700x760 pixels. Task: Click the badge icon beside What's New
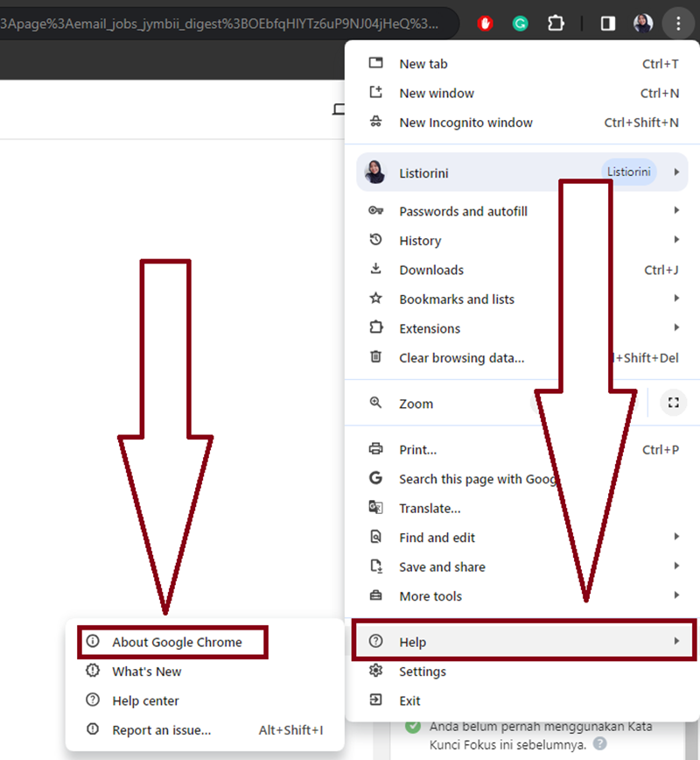click(93, 671)
